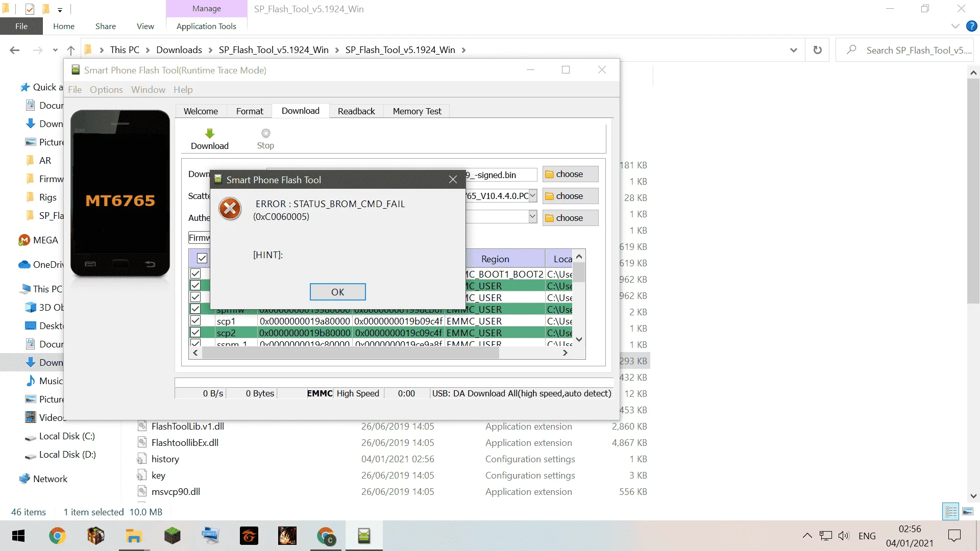This screenshot has width=980, height=551.
Task: Close the error dialog with X
Action: pyautogui.click(x=453, y=180)
